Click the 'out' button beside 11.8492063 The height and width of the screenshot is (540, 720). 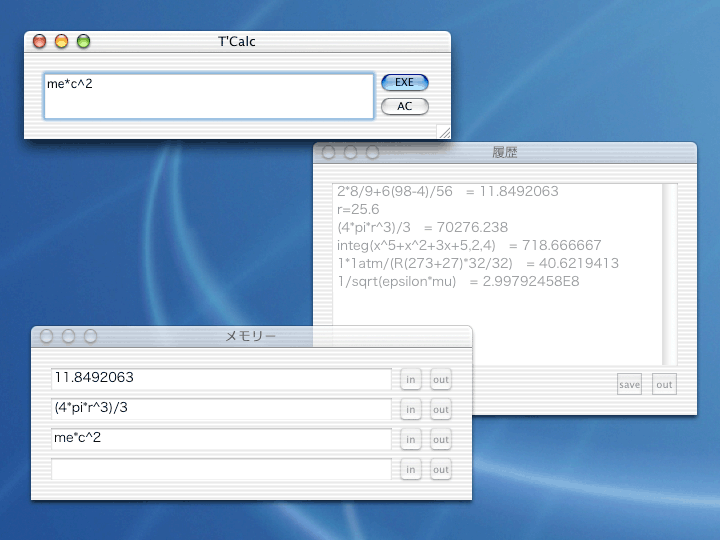tap(441, 380)
